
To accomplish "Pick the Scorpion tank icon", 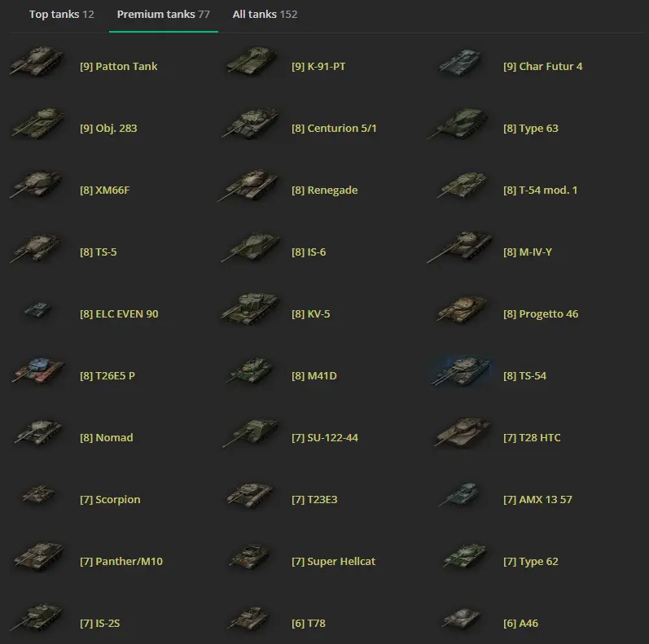I will point(37,496).
